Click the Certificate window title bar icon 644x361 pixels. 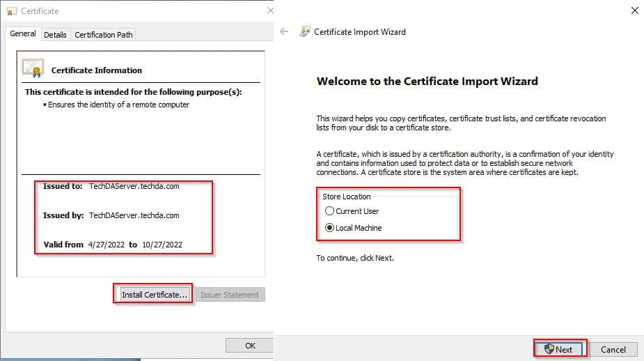[12, 11]
